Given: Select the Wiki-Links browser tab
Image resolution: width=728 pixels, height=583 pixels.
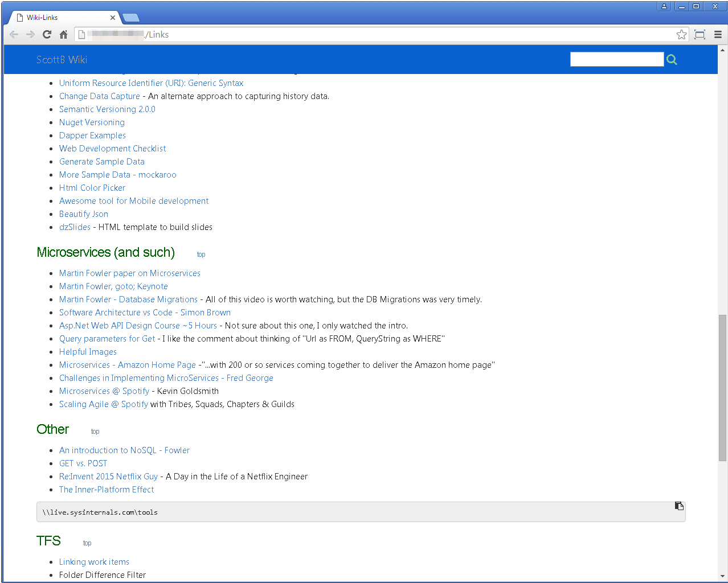Looking at the screenshot, I should 63,18.
